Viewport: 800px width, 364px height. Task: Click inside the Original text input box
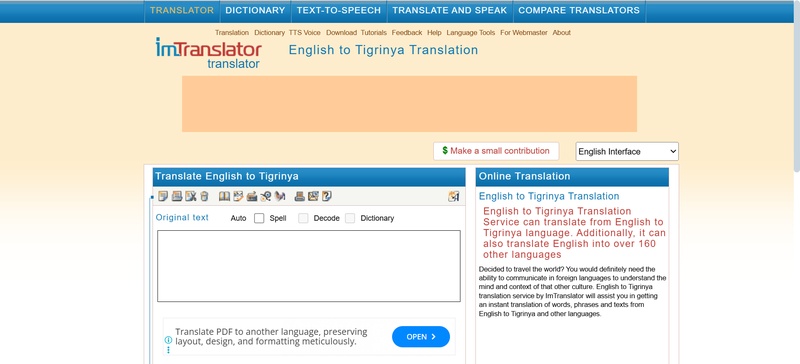[309, 266]
